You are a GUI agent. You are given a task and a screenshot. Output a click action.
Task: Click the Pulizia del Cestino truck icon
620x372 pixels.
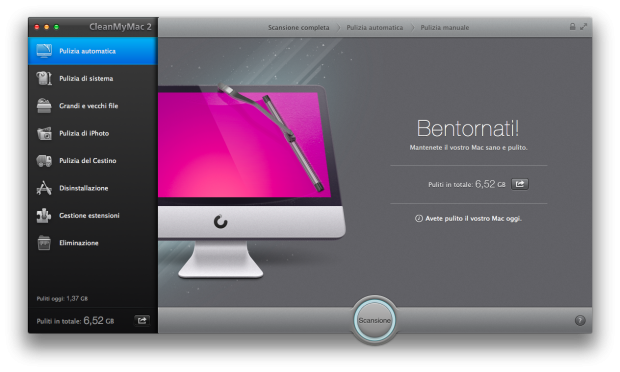tap(44, 161)
